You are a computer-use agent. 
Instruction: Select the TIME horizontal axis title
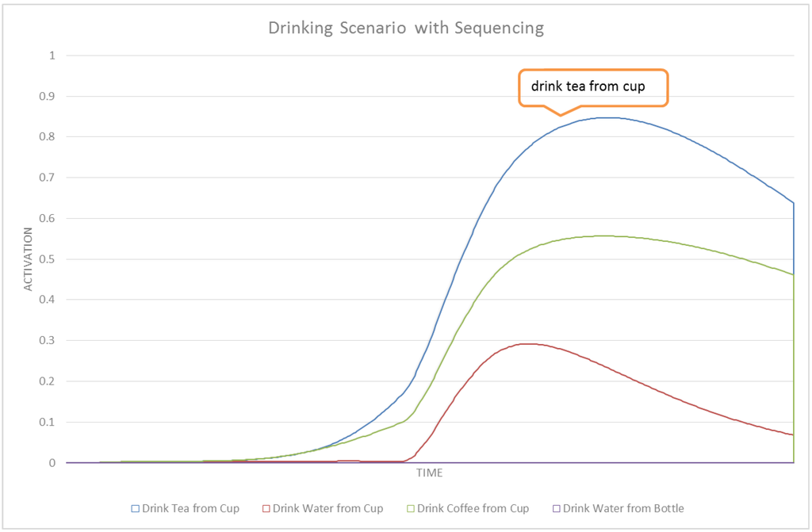pos(428,473)
